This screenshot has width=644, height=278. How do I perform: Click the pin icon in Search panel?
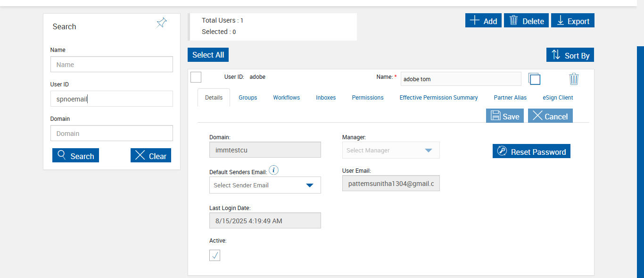tap(161, 23)
